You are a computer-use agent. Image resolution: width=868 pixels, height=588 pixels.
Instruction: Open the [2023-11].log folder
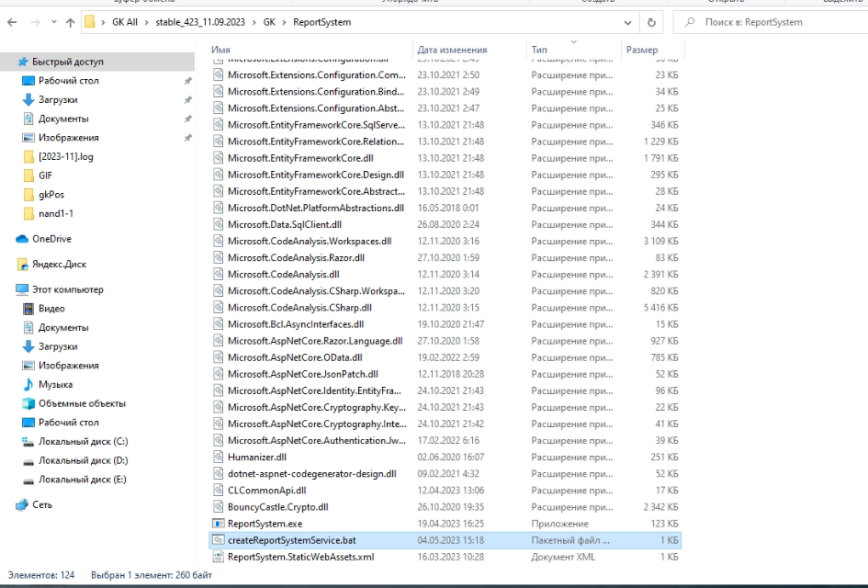(x=66, y=157)
